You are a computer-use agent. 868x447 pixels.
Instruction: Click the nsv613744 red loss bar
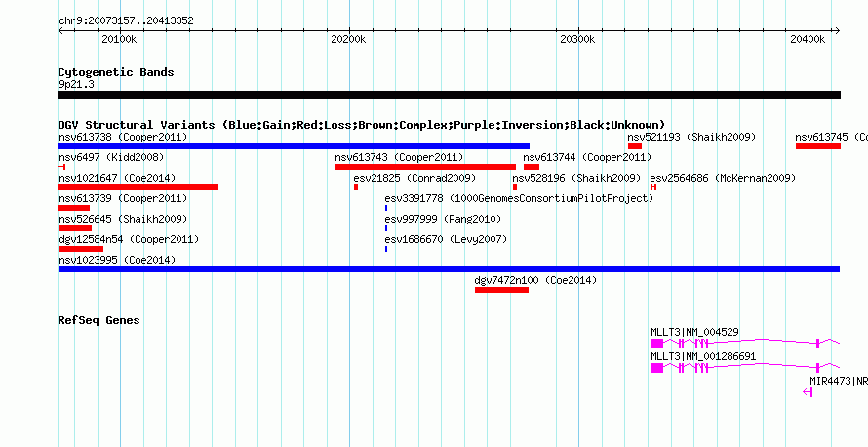[532, 167]
